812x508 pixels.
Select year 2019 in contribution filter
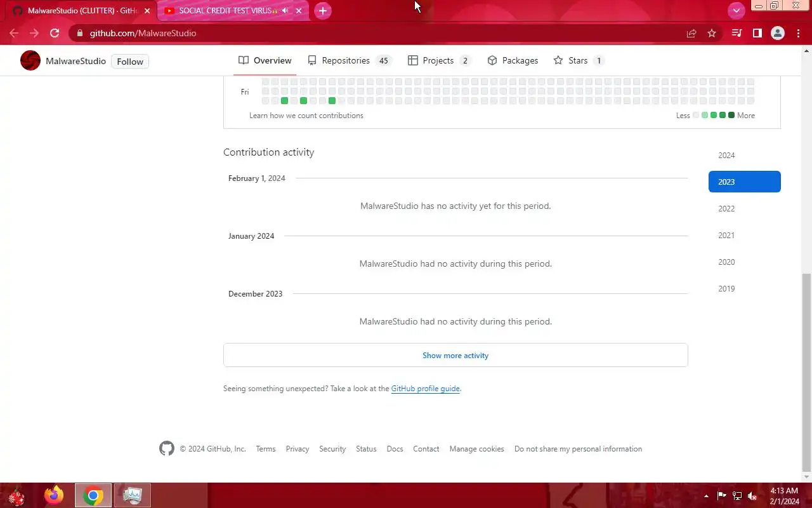click(x=744, y=288)
